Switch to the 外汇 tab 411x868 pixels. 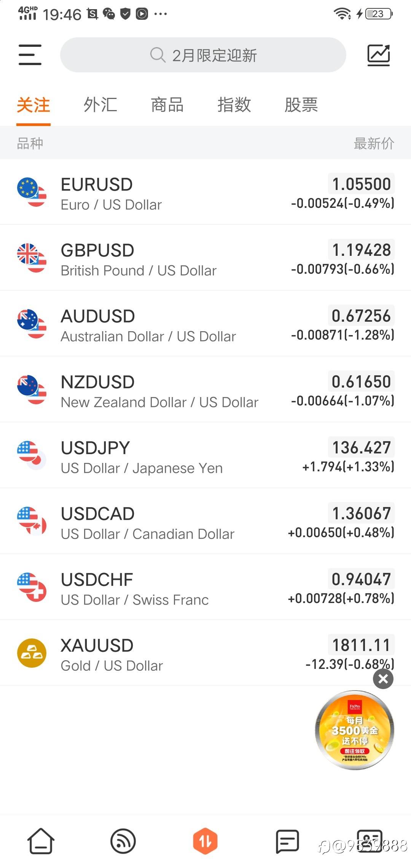click(x=100, y=105)
